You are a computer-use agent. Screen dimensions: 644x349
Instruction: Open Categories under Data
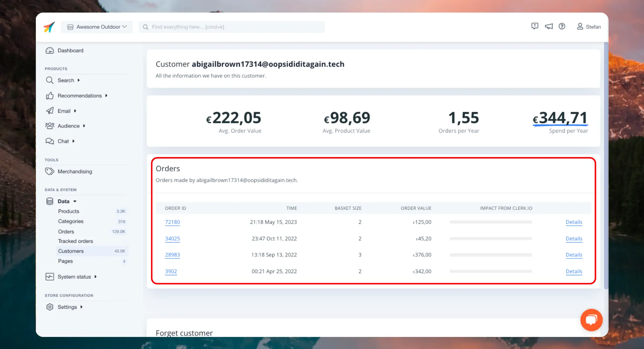(71, 221)
